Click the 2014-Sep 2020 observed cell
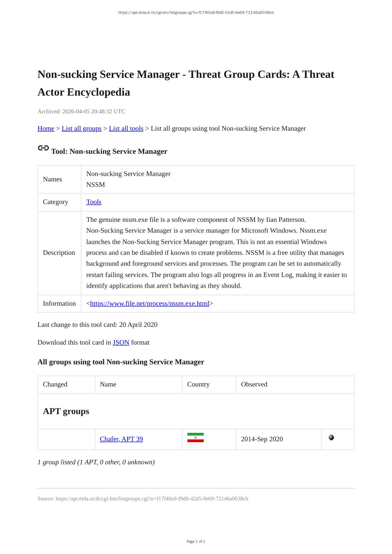 coord(262,439)
